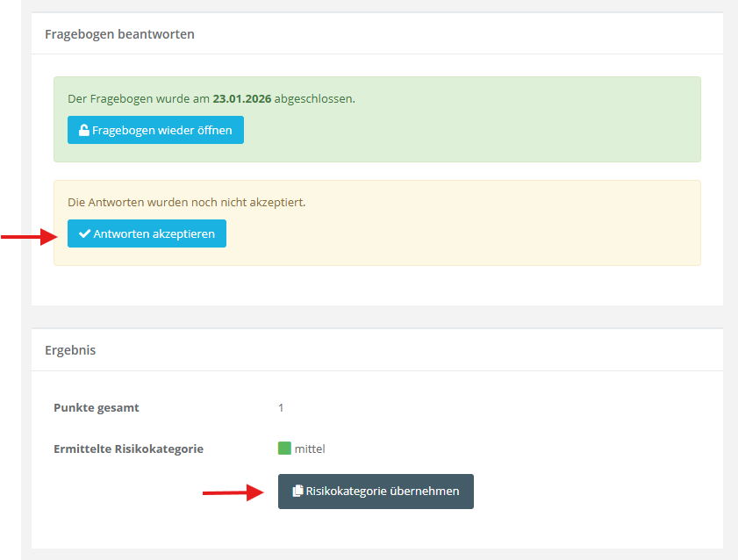
Task: Click the copy icon beside Risikokategorie übernehmen
Action: (x=297, y=492)
